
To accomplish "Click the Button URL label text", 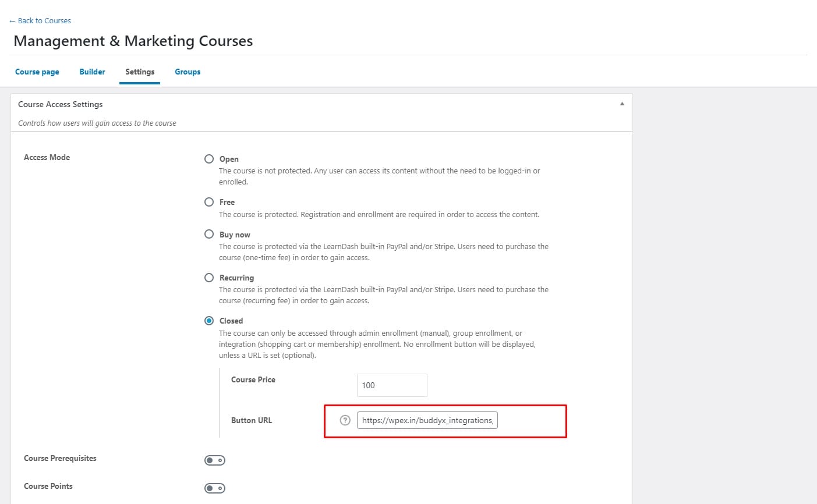I will pos(252,420).
